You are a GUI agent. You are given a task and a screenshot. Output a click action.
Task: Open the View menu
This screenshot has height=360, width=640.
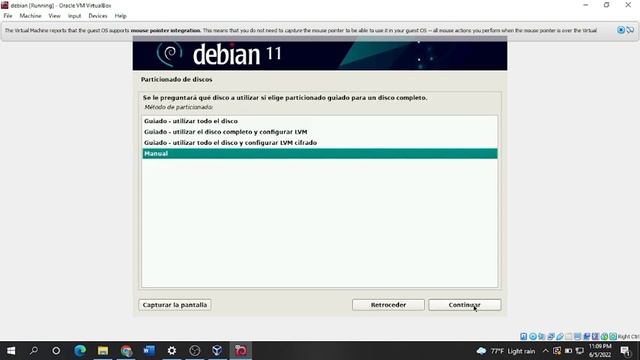54,16
